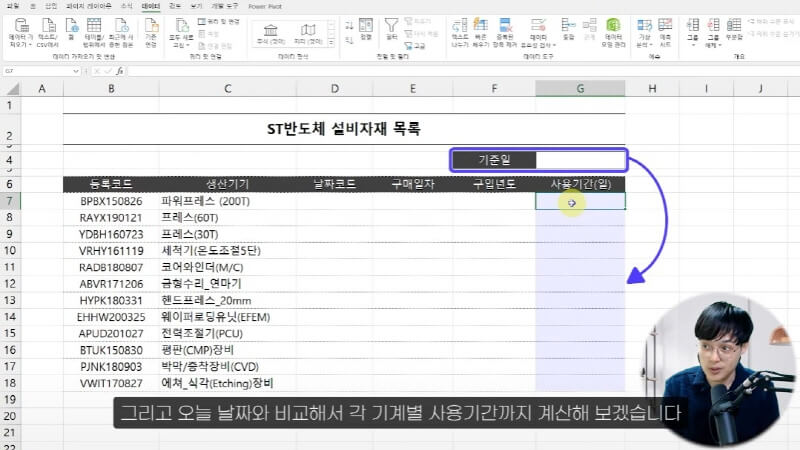Click the Insert Function fx icon
Viewport: 800px width, 450px height.
pos(119,71)
